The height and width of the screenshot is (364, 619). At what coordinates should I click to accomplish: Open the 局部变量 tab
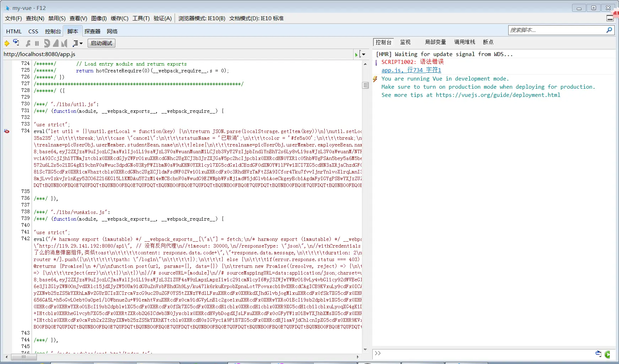pyautogui.click(x=436, y=42)
